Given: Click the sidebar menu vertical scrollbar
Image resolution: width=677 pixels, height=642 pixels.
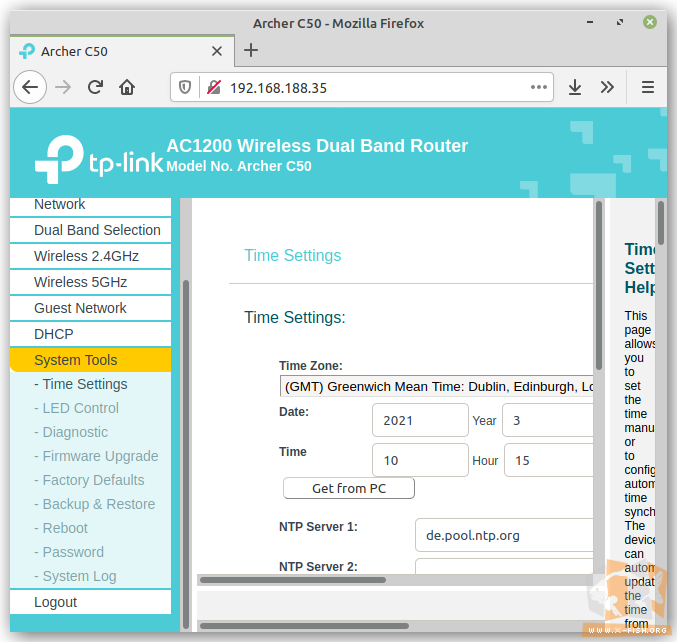Looking at the screenshot, I should click(x=186, y=454).
